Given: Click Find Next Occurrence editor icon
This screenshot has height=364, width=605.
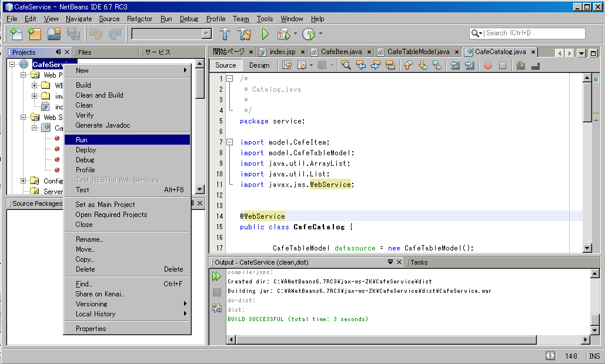Looking at the screenshot, I should [376, 65].
